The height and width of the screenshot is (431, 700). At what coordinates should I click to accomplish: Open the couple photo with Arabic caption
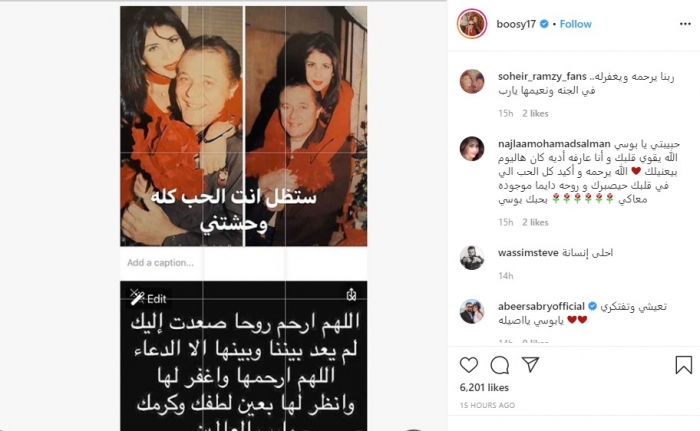[x=244, y=126]
